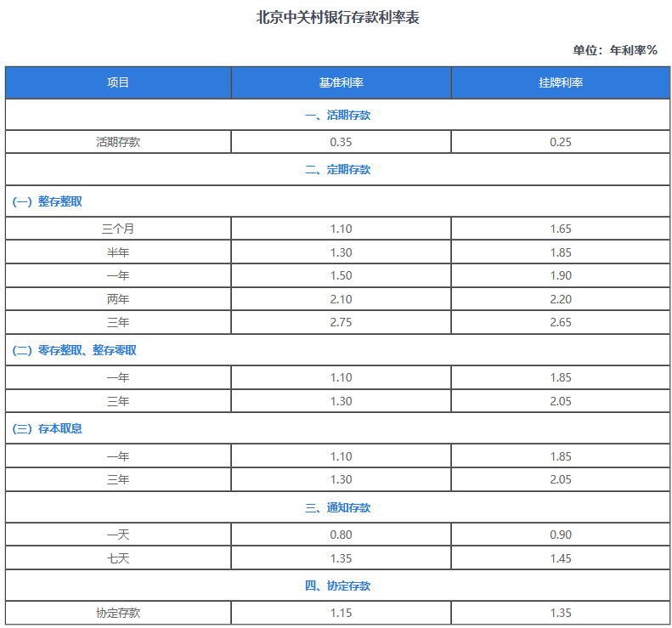
Task: Select the (三) 存本取息 subsection heading
Action: [47, 428]
